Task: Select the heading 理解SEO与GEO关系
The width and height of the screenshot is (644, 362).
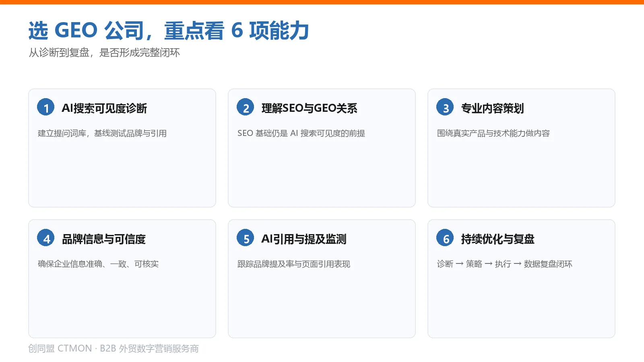Action: (309, 108)
